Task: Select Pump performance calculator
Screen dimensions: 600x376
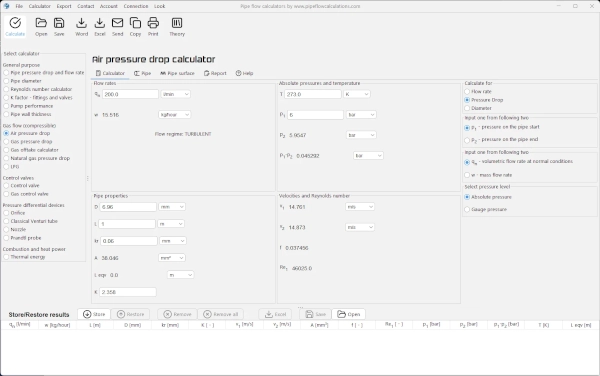Action: (28, 106)
